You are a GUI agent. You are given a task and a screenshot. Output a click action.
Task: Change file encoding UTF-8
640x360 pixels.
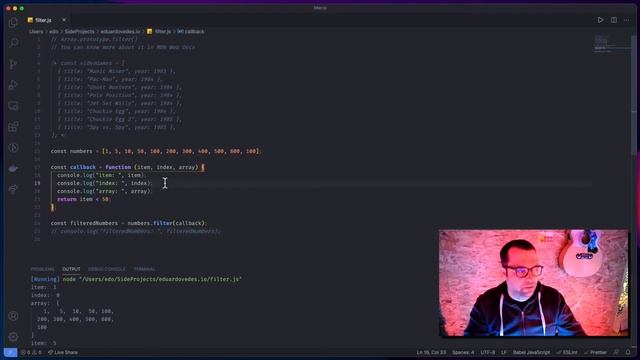[x=487, y=352]
